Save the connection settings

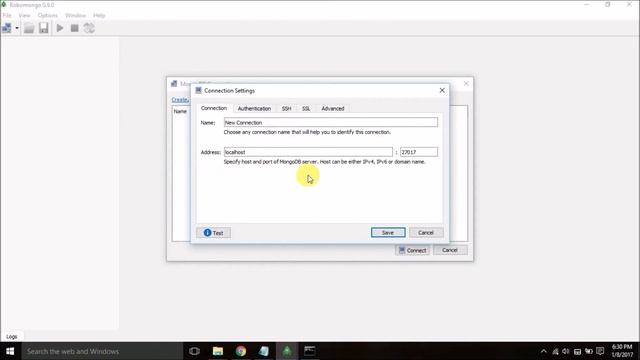(x=388, y=233)
